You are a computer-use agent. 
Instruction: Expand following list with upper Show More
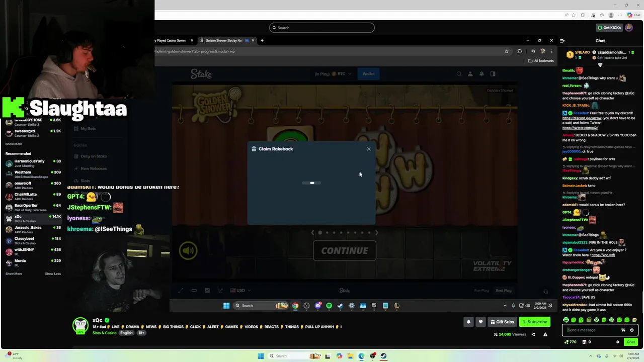[14, 144]
